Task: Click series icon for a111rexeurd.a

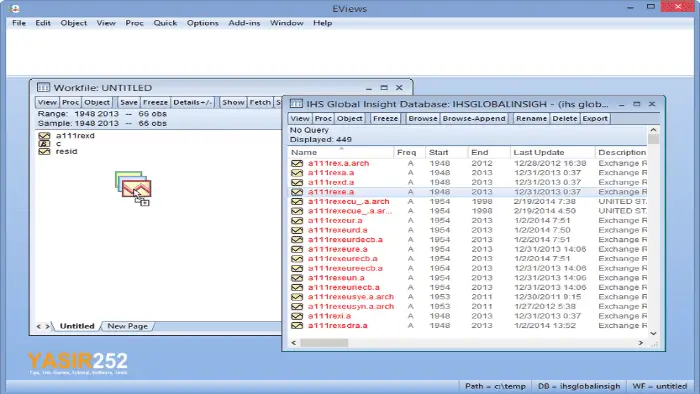Action: coord(297,230)
